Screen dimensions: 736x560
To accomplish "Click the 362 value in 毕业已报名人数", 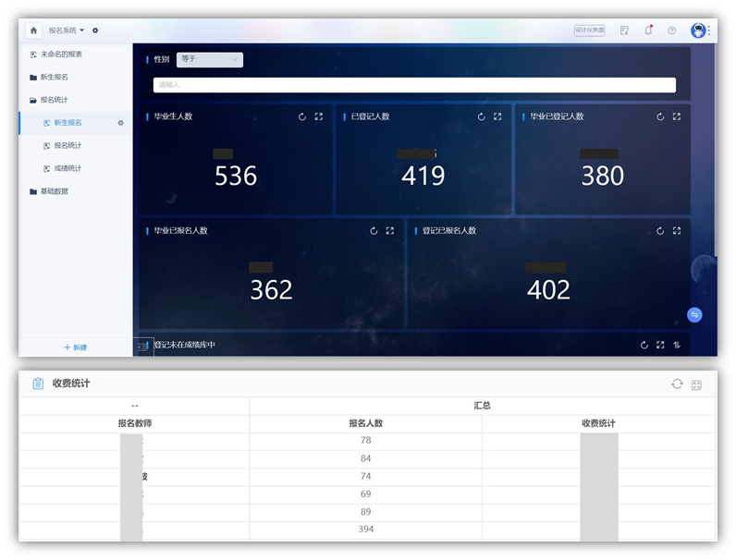I will 271,290.
